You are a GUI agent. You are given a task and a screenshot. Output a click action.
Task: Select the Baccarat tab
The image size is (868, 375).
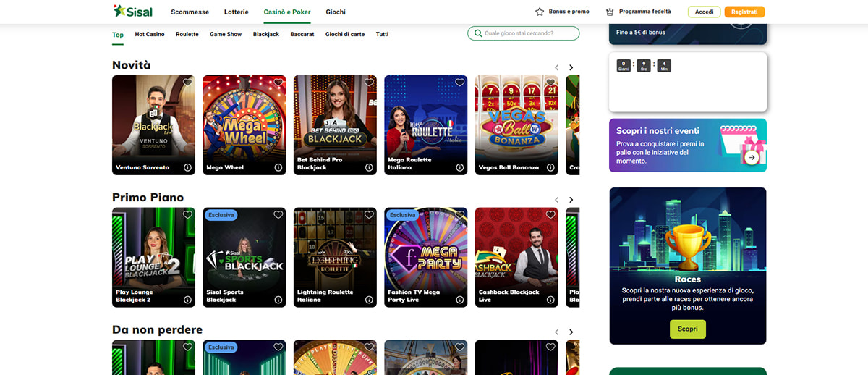(x=302, y=34)
